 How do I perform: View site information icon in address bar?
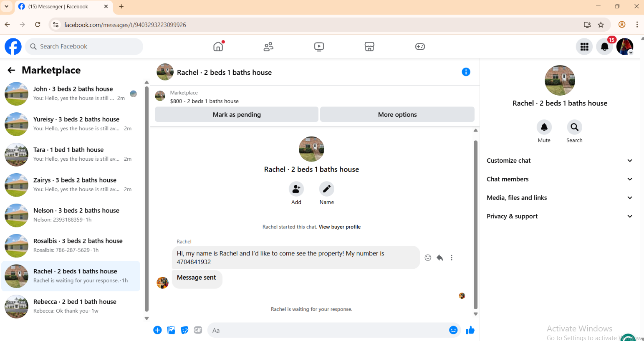[x=56, y=25]
